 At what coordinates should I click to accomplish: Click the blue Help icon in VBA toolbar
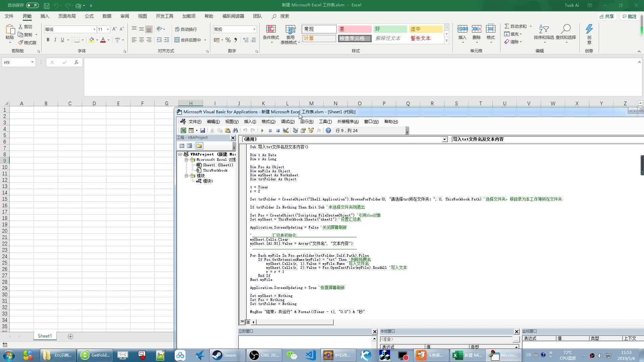328,130
